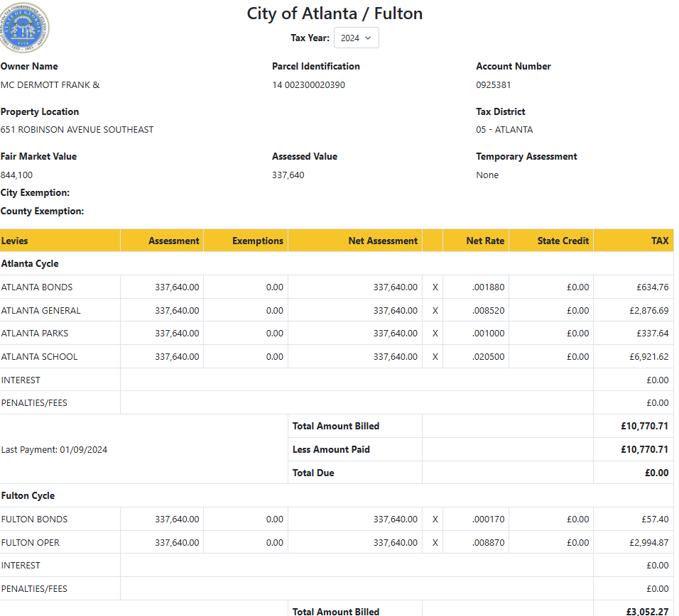This screenshot has width=679, height=616.
Task: Click owner name MC DERMOTT FRANK &
Action: 50,85
